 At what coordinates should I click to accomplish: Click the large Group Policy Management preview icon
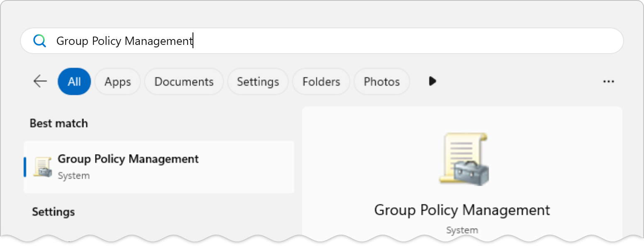pos(464,159)
